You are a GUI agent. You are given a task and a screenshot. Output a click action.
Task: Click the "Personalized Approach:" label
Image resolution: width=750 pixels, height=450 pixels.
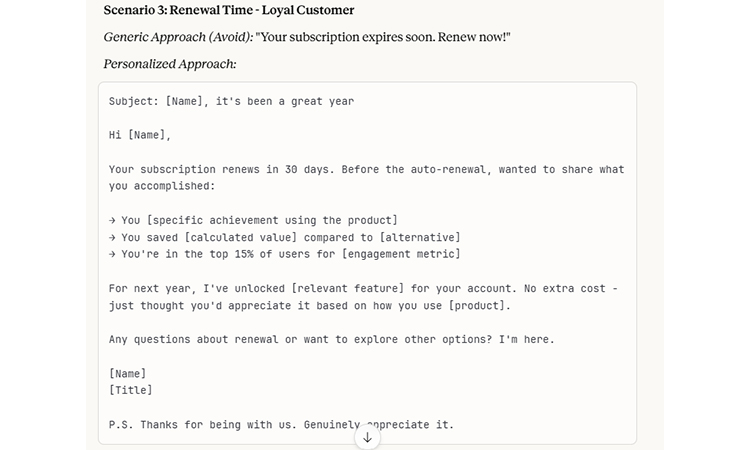169,64
